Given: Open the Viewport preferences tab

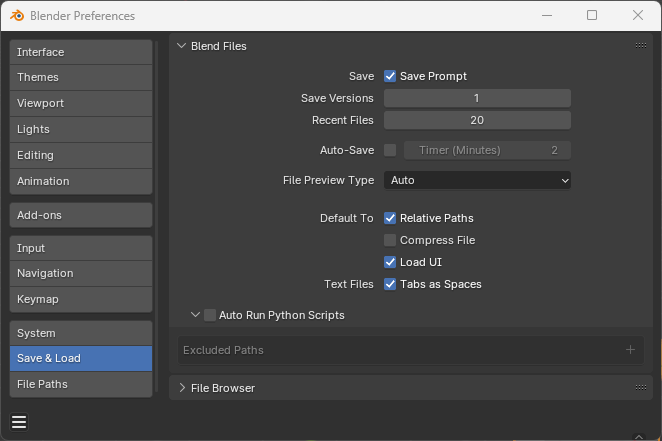Looking at the screenshot, I should pos(81,103).
